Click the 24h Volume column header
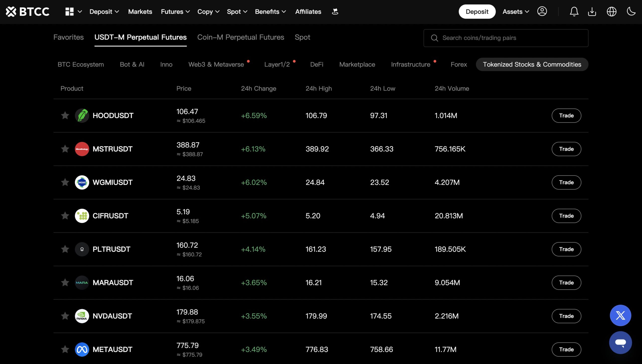The width and height of the screenshot is (642, 364). [x=452, y=88]
